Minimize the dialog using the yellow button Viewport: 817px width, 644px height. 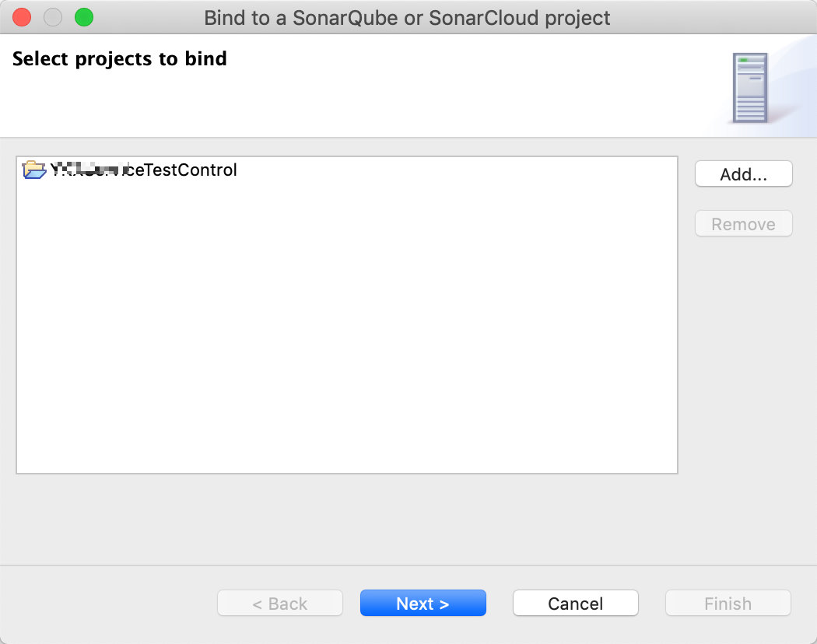[53, 17]
